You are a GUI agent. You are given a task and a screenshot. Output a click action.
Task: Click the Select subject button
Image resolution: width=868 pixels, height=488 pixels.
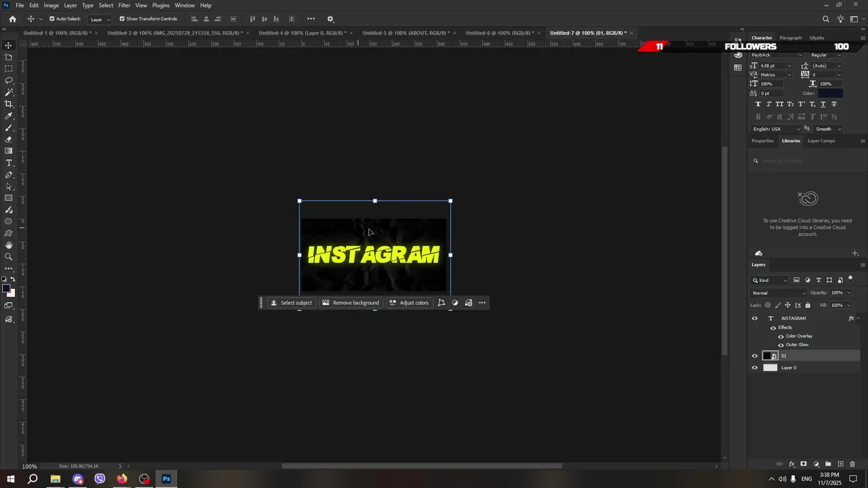pos(292,303)
